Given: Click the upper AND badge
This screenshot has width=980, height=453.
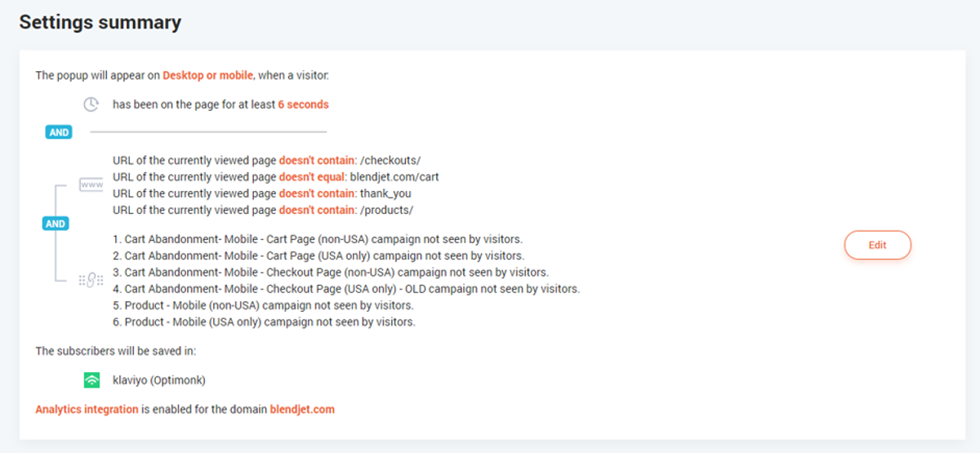Looking at the screenshot, I should point(59,132).
